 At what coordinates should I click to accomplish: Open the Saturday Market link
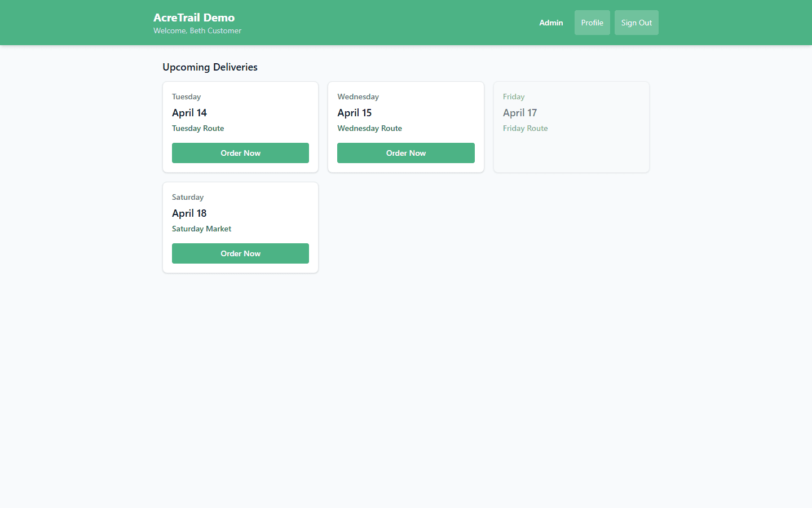[x=201, y=229]
